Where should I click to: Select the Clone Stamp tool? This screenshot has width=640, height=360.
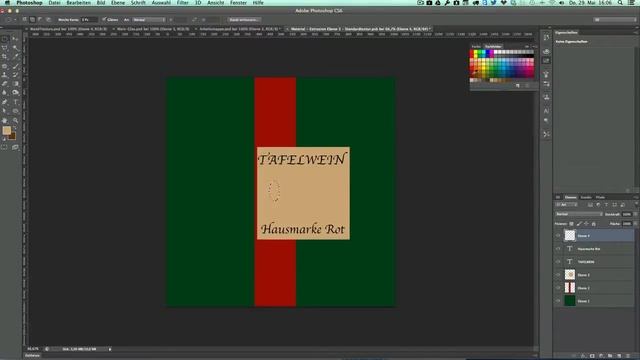pos(5,75)
